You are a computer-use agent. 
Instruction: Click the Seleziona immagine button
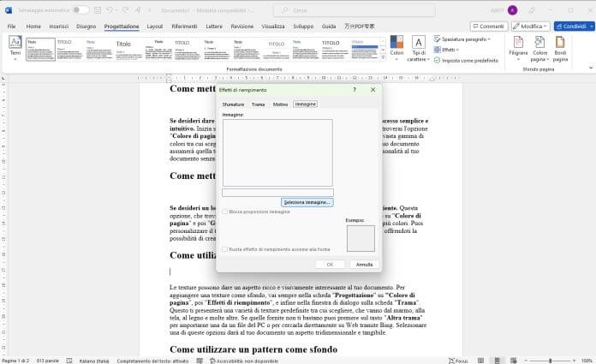click(307, 202)
